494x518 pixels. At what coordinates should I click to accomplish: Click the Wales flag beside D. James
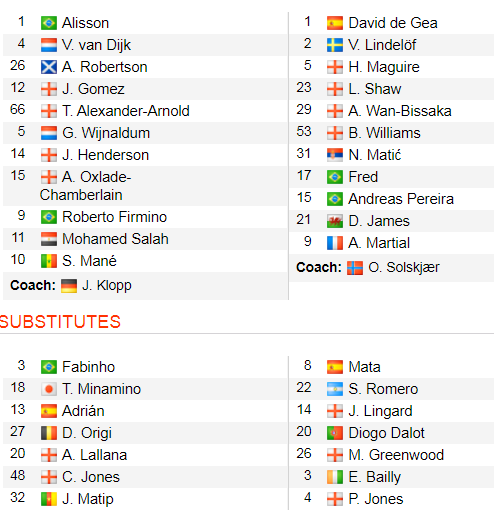[x=335, y=221]
